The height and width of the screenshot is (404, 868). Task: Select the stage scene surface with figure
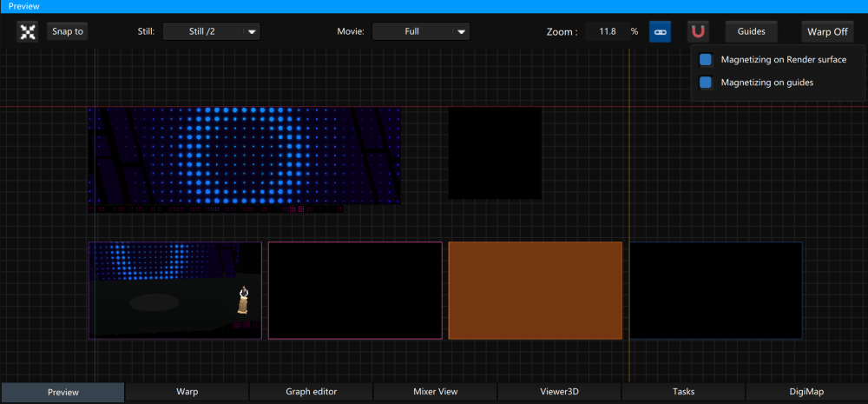pyautogui.click(x=174, y=290)
